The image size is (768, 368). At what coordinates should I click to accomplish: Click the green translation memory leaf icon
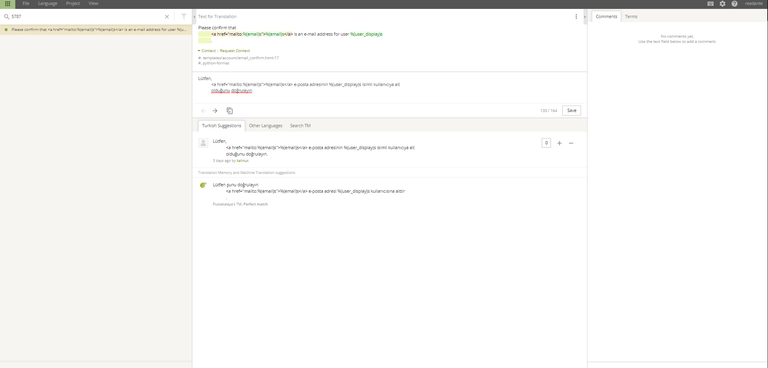pyautogui.click(x=203, y=185)
